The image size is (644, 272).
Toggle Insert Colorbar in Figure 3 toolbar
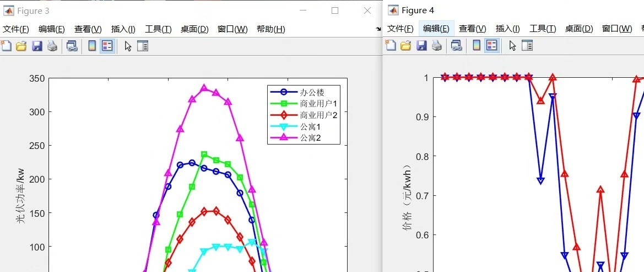(92, 46)
